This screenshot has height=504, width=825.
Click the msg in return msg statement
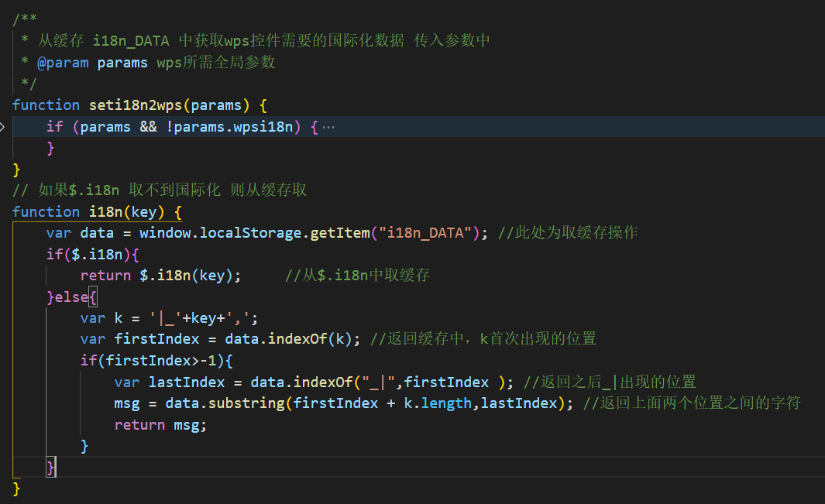[191, 425]
